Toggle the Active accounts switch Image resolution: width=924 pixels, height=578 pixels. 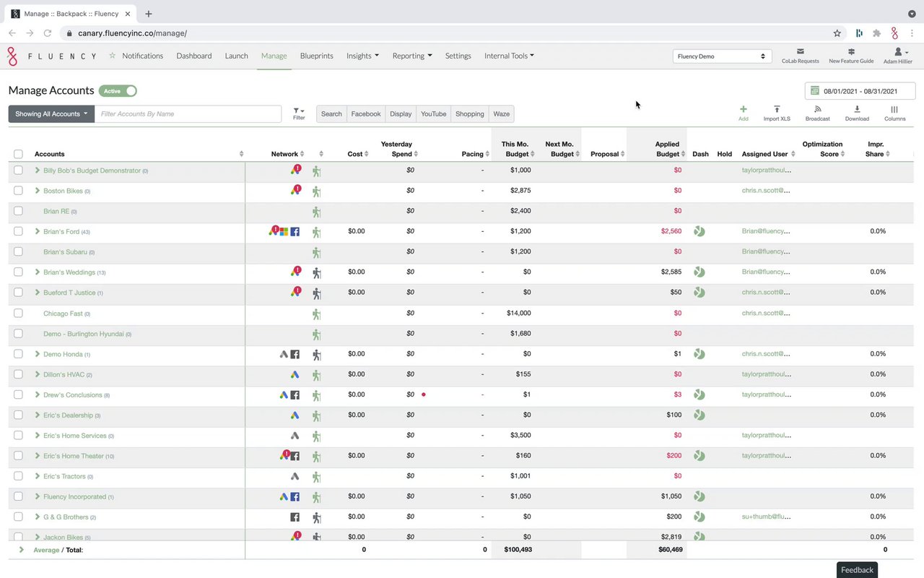pyautogui.click(x=118, y=91)
